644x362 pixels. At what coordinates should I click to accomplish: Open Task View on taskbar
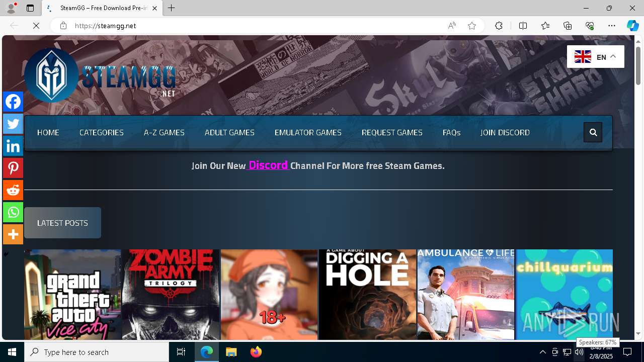[x=181, y=352]
